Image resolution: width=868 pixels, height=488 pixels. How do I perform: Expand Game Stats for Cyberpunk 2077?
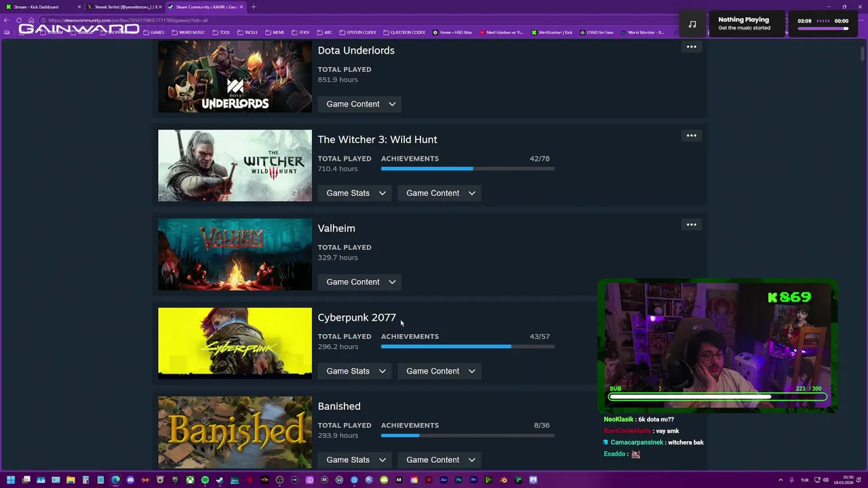click(355, 371)
